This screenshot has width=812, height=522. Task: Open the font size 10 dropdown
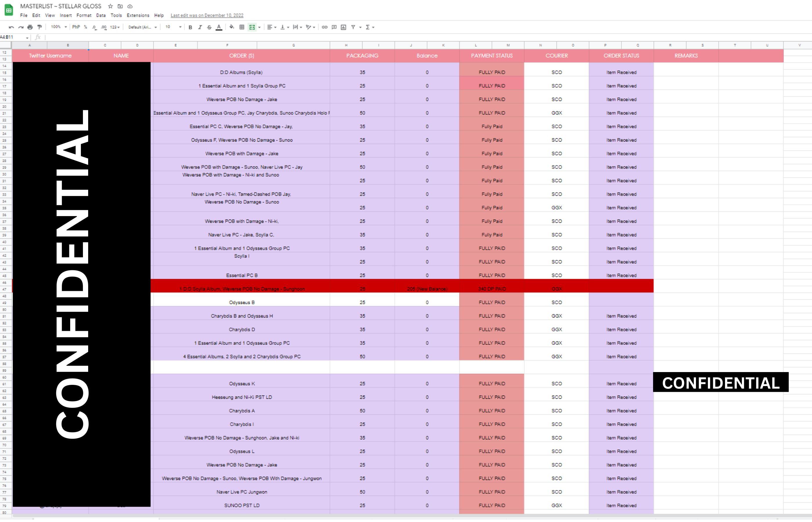coord(173,27)
